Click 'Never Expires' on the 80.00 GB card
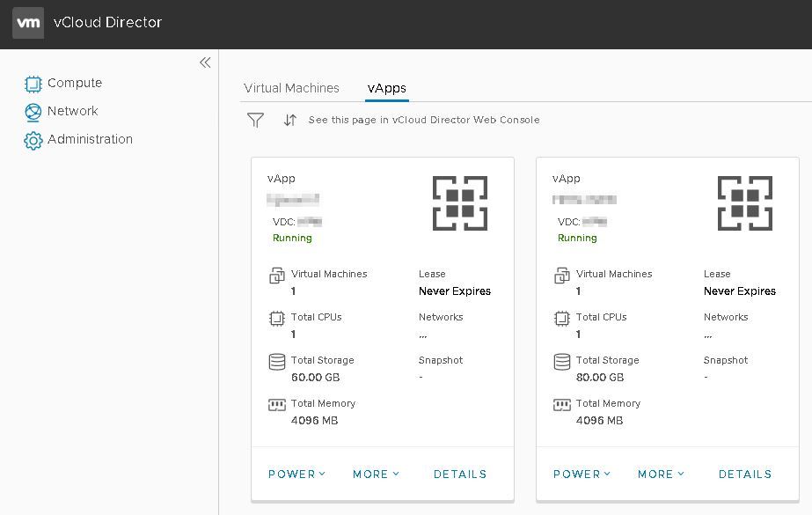 point(740,291)
